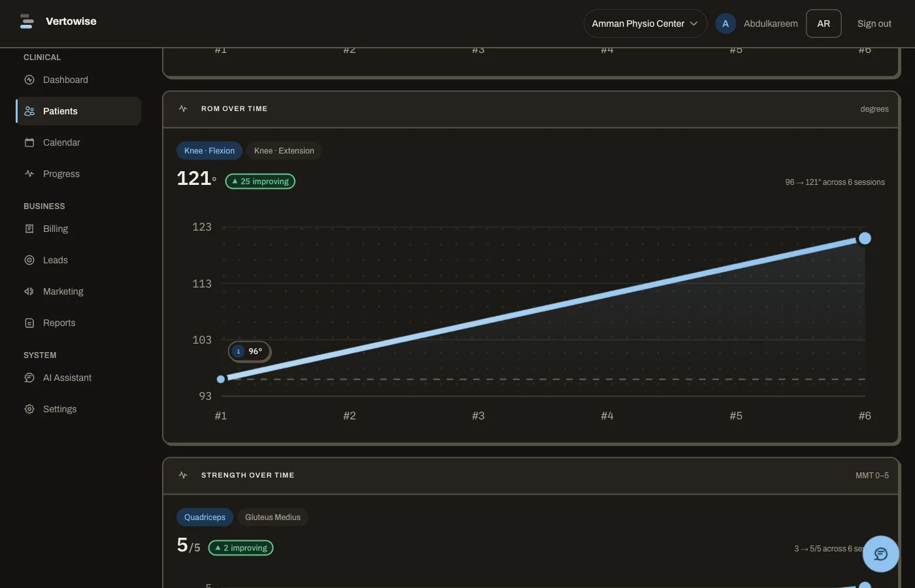Viewport: 915px width, 588px height.
Task: Expand the Amman Physio Center clinic selector
Action: (645, 24)
